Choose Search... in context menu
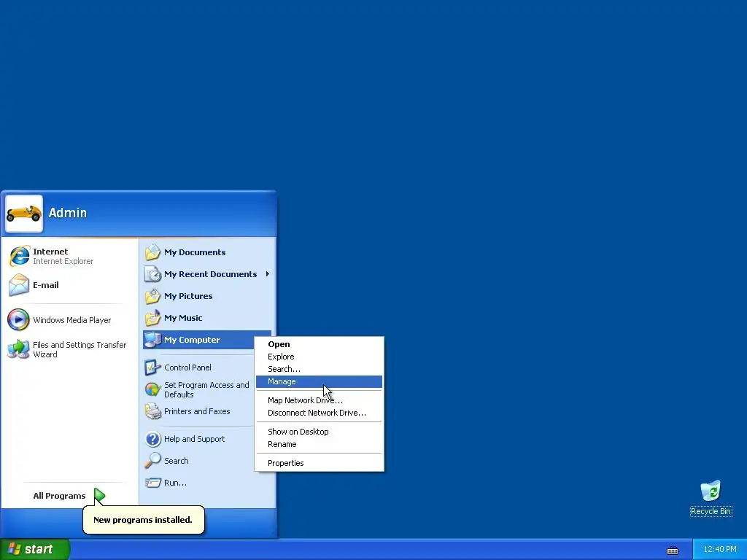This screenshot has height=560, width=747. point(319,369)
